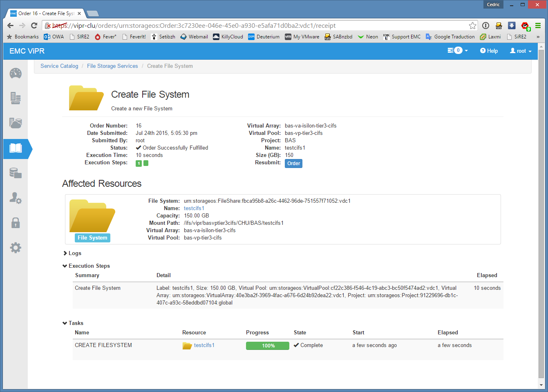Expand the Logs section

[72, 253]
